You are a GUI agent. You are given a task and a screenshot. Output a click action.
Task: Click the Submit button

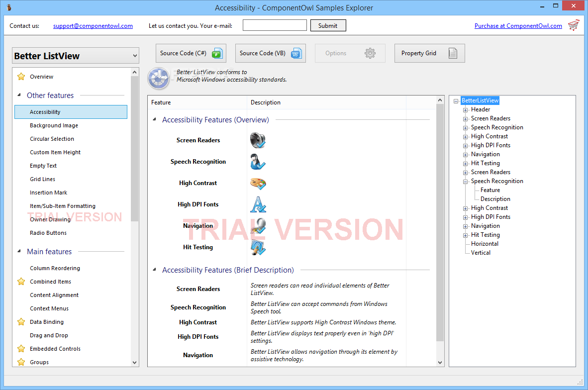[328, 25]
